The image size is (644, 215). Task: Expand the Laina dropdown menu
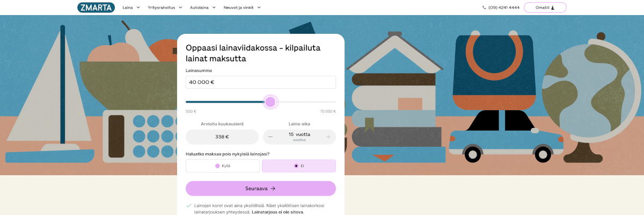coord(131,8)
